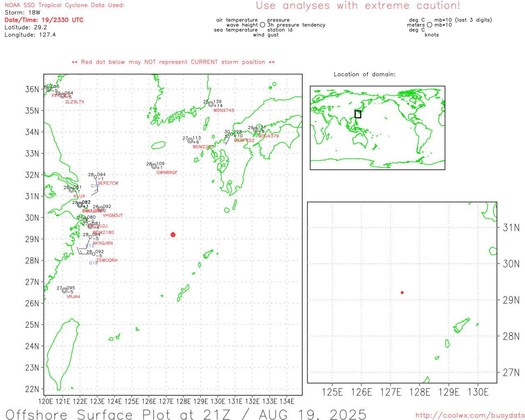Viewport: 525px width, 420px height.
Task: Click station ID WDM2180
Action: (x=103, y=233)
